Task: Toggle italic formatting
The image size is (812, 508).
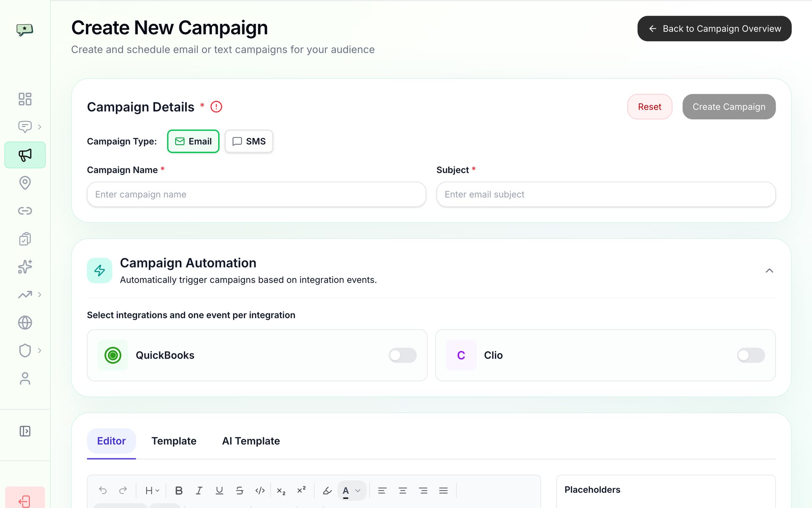Action: (x=199, y=490)
